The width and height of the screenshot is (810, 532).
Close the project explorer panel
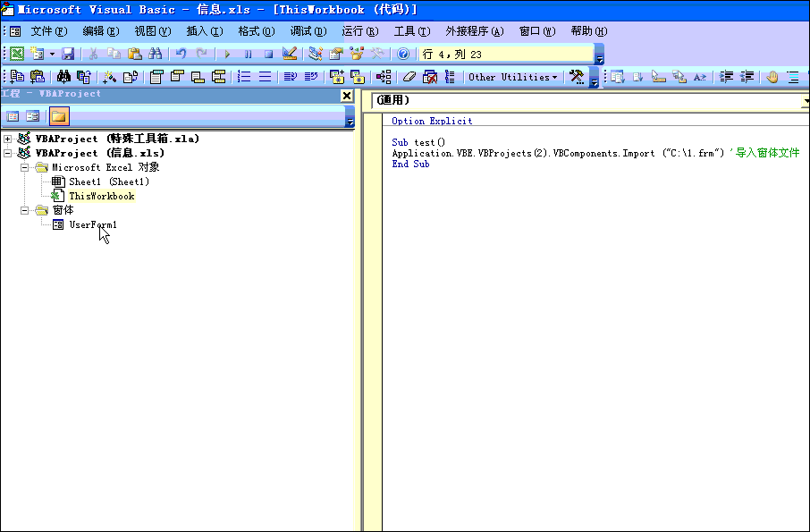coord(347,96)
